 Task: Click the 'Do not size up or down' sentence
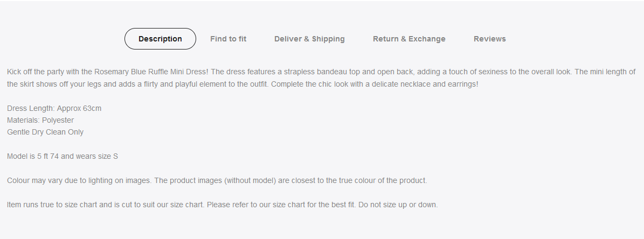pos(398,205)
